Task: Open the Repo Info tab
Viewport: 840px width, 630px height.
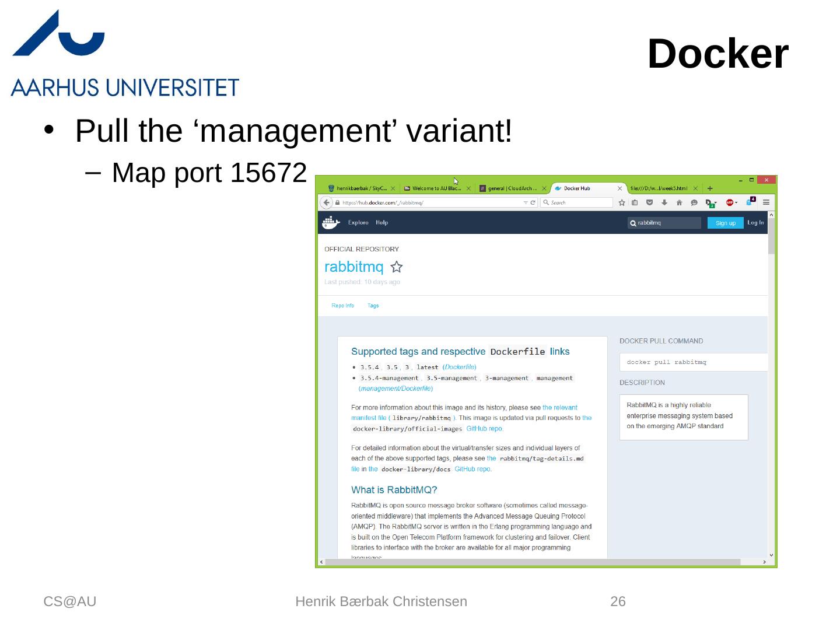Action: point(342,306)
